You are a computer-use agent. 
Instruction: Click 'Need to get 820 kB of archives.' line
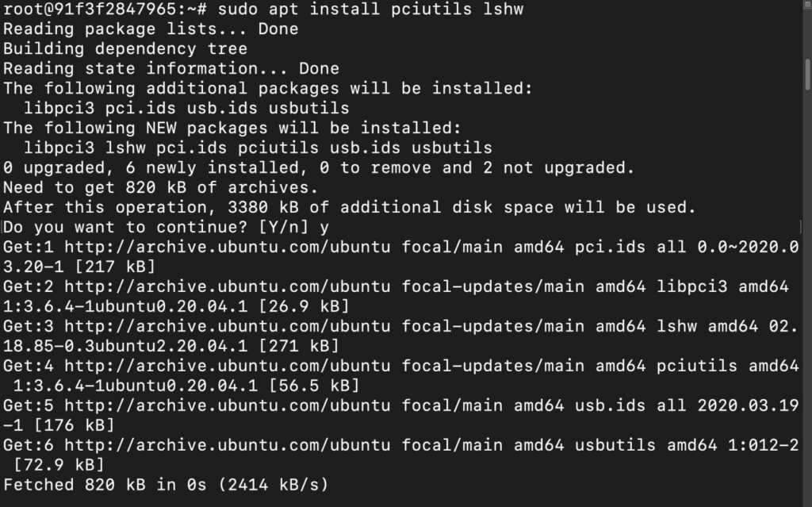[160, 187]
